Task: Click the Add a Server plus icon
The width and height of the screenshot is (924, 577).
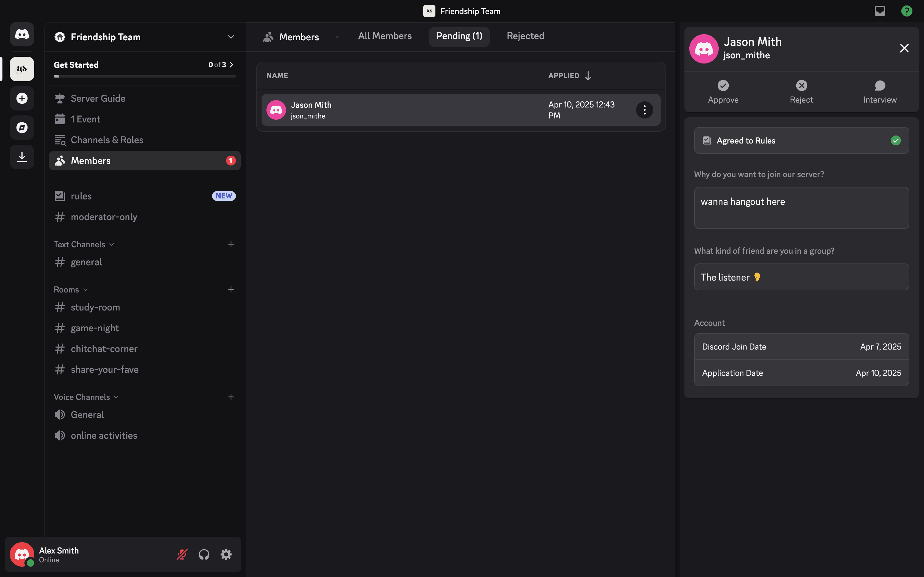Action: [22, 98]
